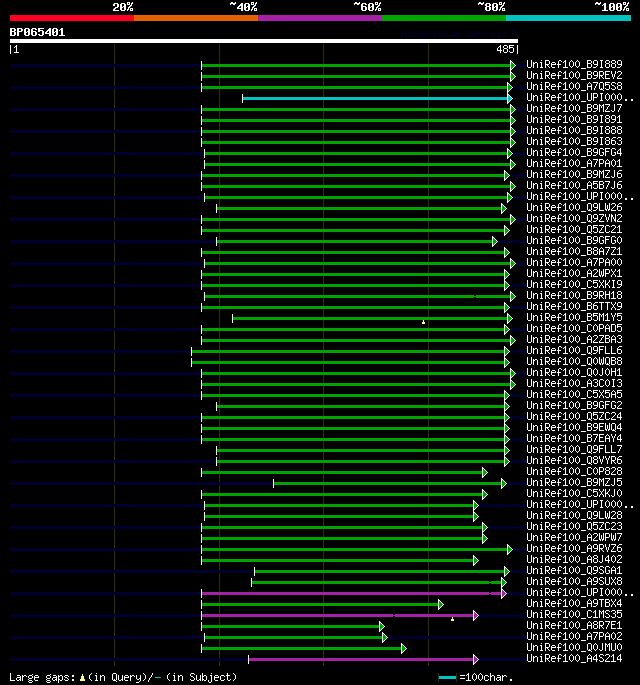
Task: Click the green alignment bar for UniRef100_Q5ZC23
Action: pos(343,528)
